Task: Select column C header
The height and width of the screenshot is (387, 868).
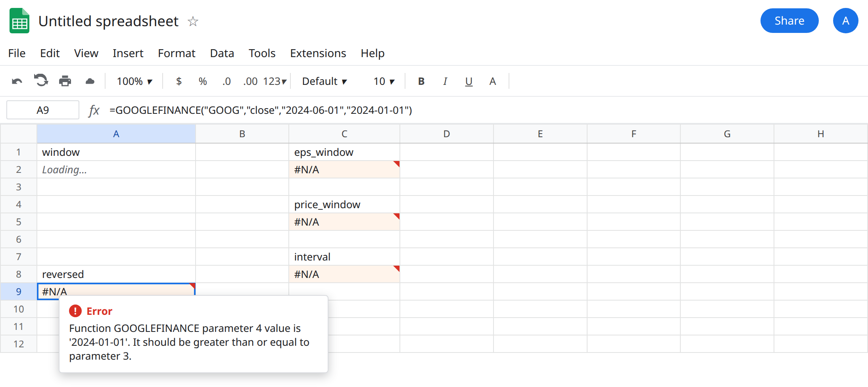Action: (344, 134)
